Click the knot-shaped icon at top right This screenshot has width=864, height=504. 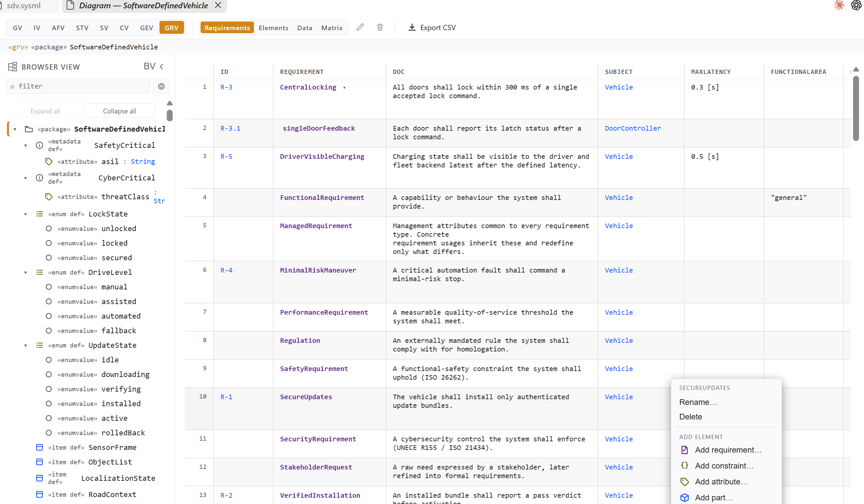tap(856, 5)
